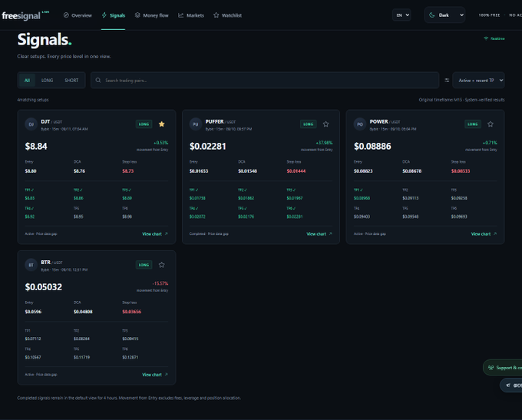
Task: Click the PO coin avatar icon
Action: pyautogui.click(x=360, y=124)
